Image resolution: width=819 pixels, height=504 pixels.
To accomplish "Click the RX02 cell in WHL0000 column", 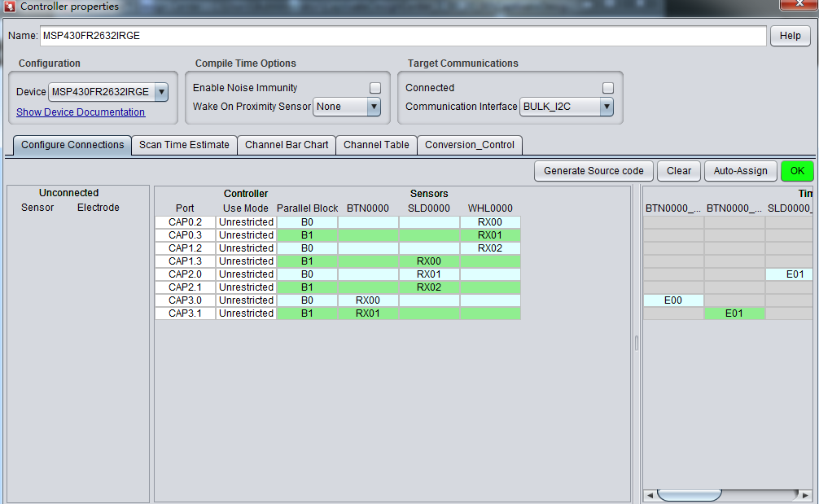I will click(x=490, y=248).
